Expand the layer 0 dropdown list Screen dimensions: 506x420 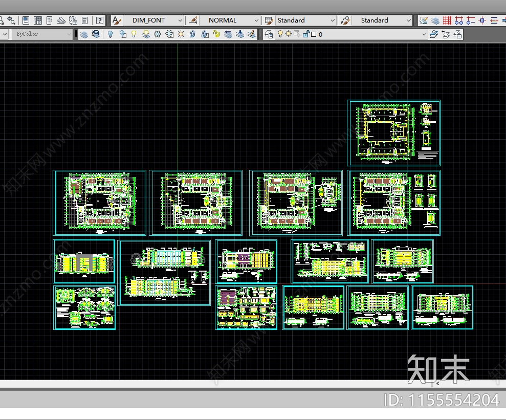click(x=424, y=34)
